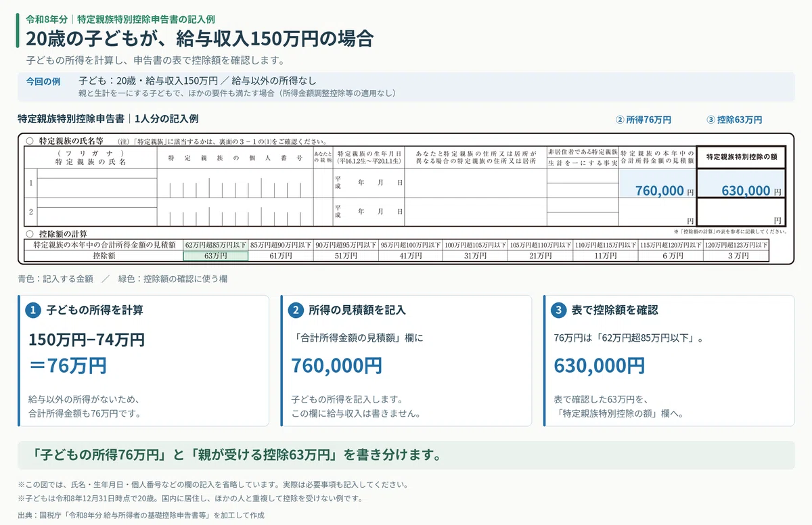812x525 pixels.
Task: Select the green highlighted "63万円" table cell
Action: (216, 256)
